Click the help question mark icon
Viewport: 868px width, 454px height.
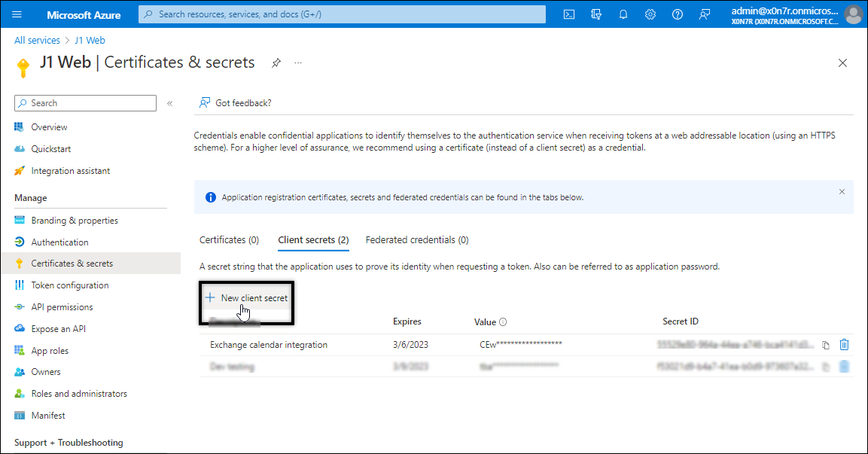pos(678,14)
